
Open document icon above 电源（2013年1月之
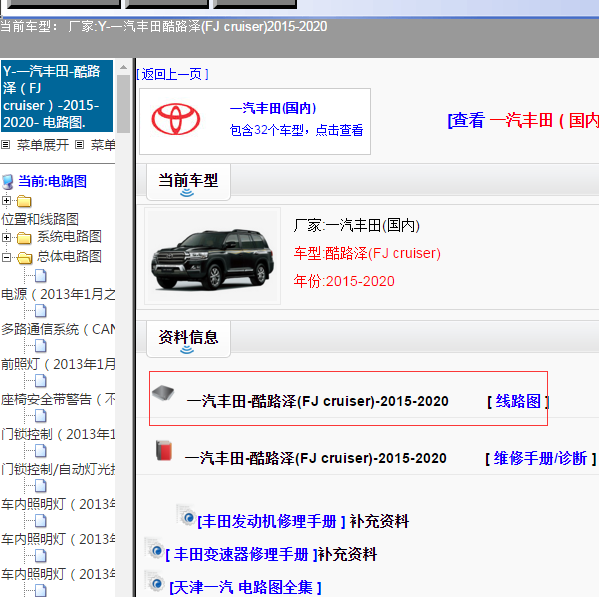(x=40, y=276)
